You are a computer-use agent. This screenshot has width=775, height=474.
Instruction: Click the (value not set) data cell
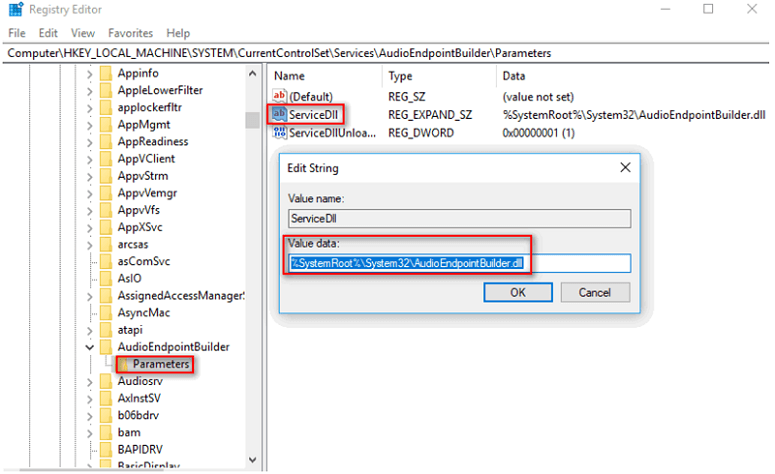point(538,97)
